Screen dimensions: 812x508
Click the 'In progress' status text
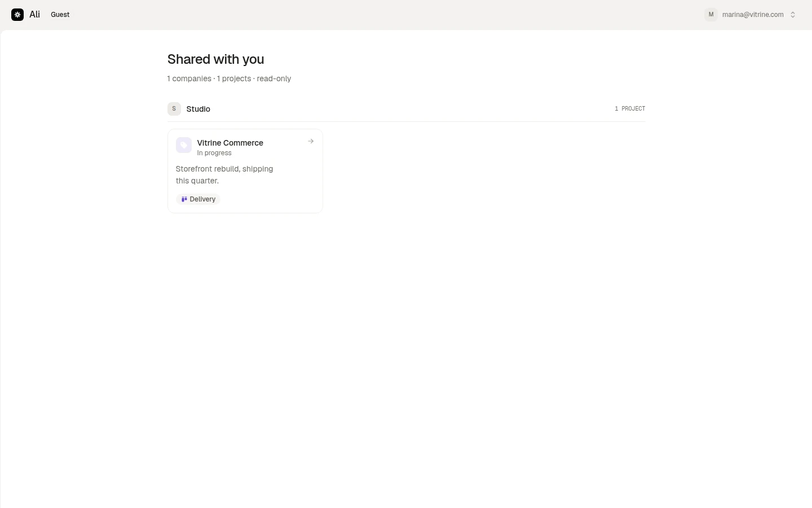[214, 153]
